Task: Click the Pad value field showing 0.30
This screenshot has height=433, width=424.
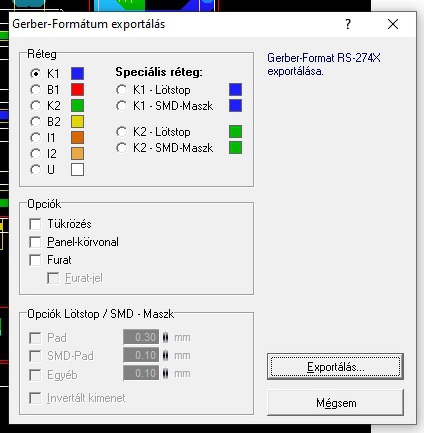Action: tap(141, 337)
